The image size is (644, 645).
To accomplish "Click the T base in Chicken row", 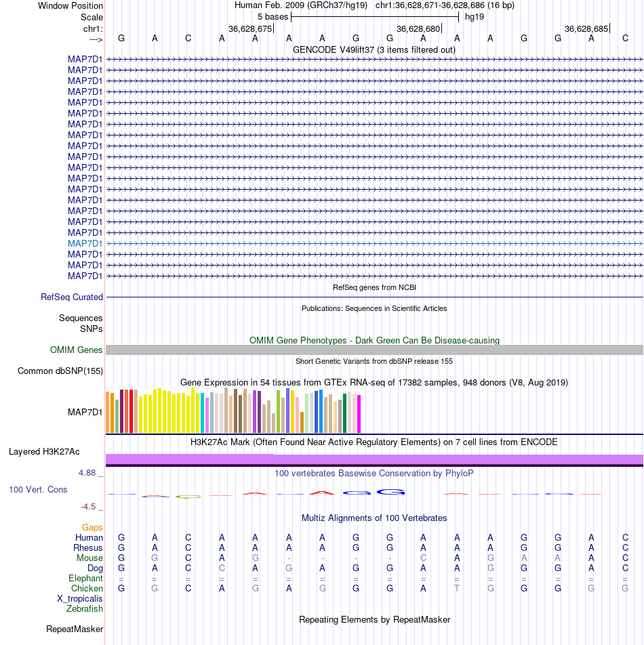I will tap(457, 589).
